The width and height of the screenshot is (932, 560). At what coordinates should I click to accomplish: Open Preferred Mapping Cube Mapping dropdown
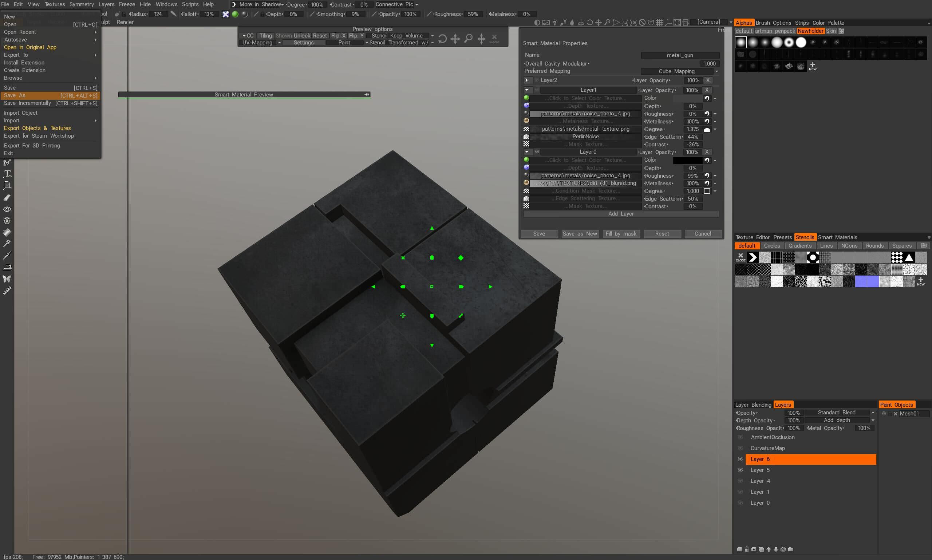click(x=680, y=71)
